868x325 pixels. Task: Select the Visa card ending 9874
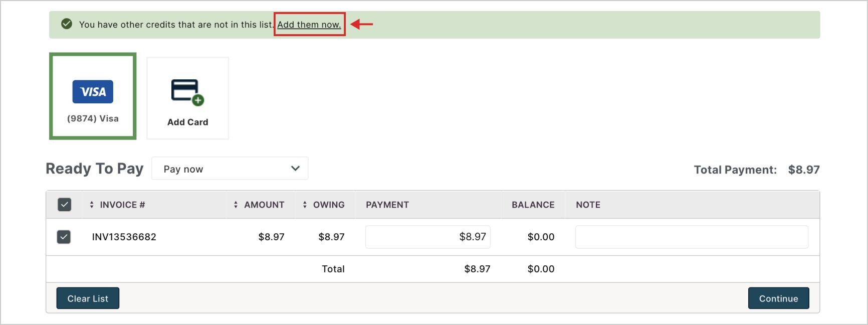coord(93,96)
